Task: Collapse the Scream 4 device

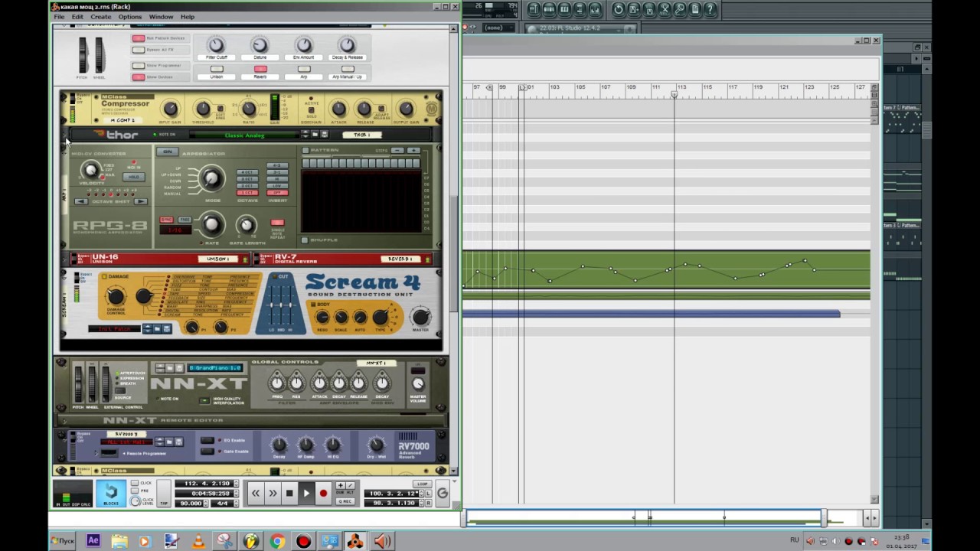Action: coord(64,277)
